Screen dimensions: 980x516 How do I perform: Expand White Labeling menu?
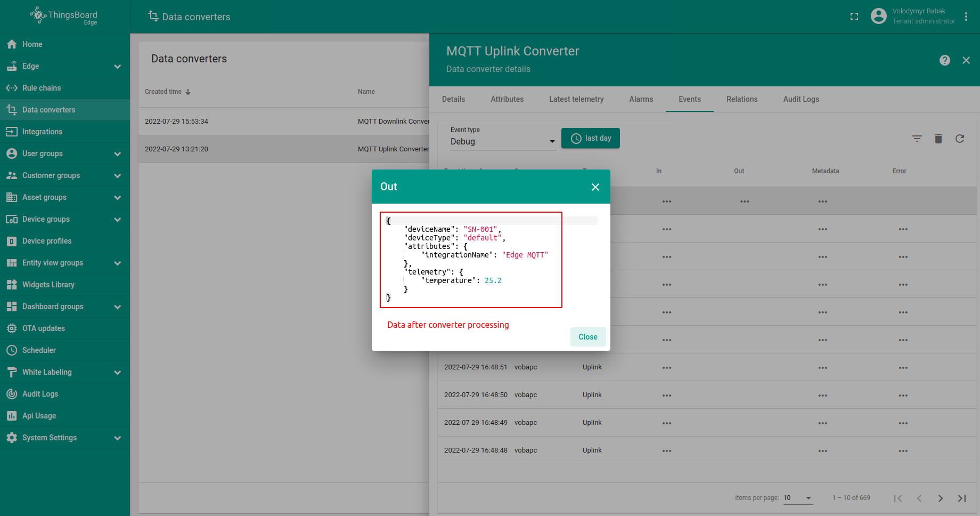118,373
